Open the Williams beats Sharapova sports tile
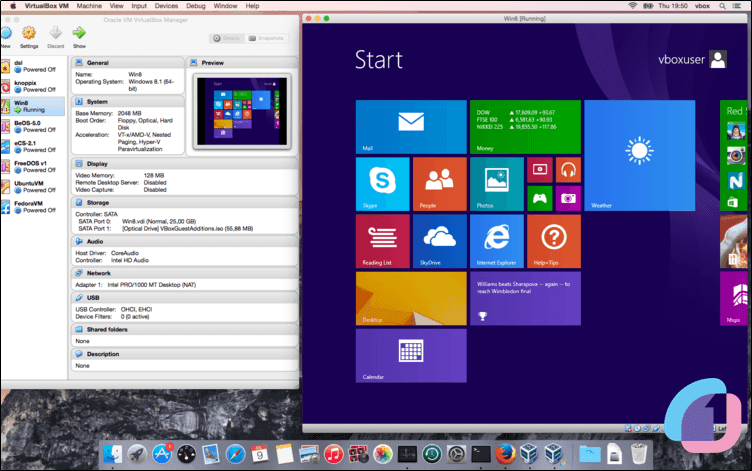This screenshot has height=471, width=752. coord(525,298)
